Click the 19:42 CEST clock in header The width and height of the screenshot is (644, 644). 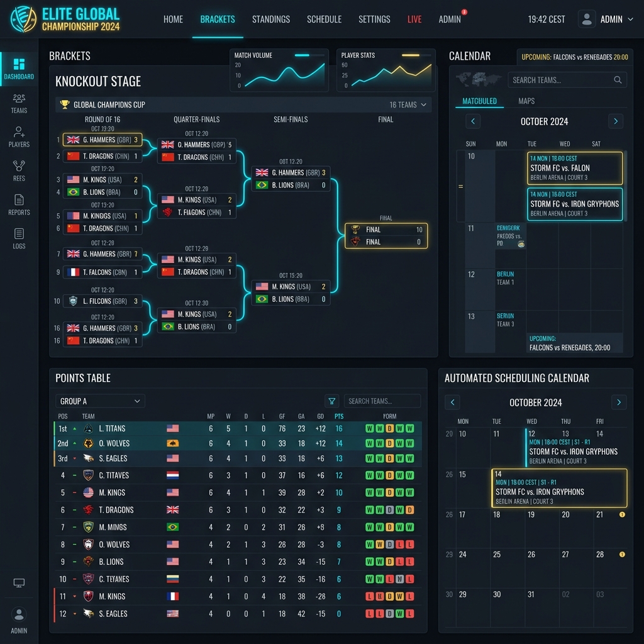tap(546, 19)
